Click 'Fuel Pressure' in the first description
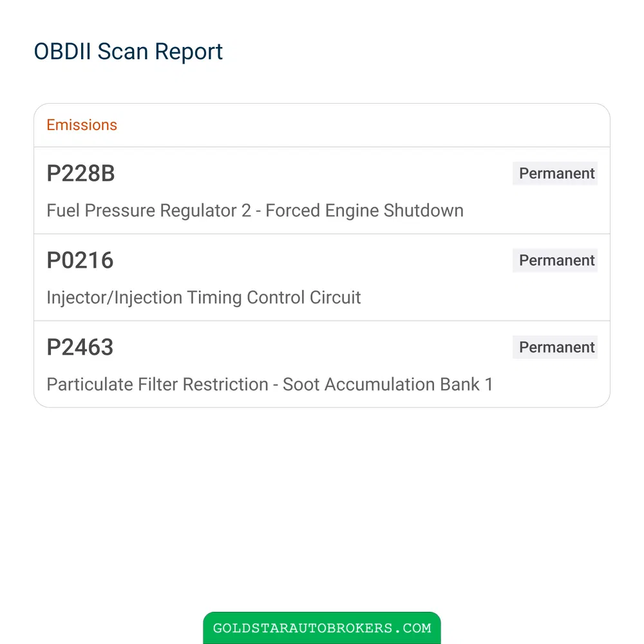The image size is (644, 644). pyautogui.click(x=101, y=211)
